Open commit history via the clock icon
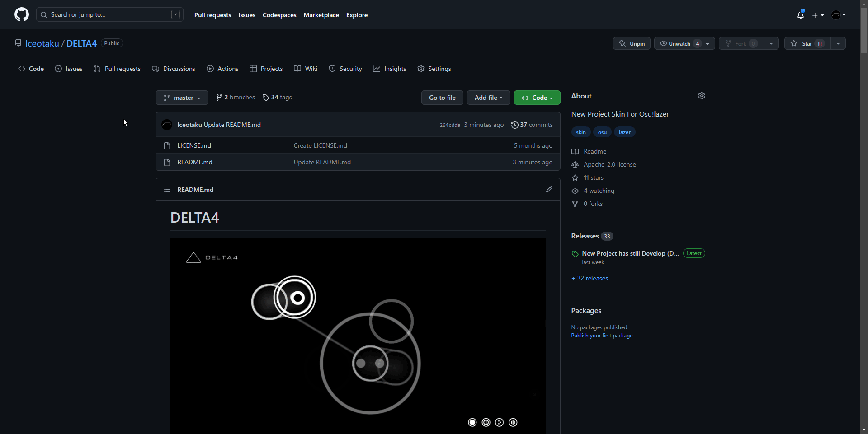Image resolution: width=868 pixels, height=434 pixels. pos(515,125)
